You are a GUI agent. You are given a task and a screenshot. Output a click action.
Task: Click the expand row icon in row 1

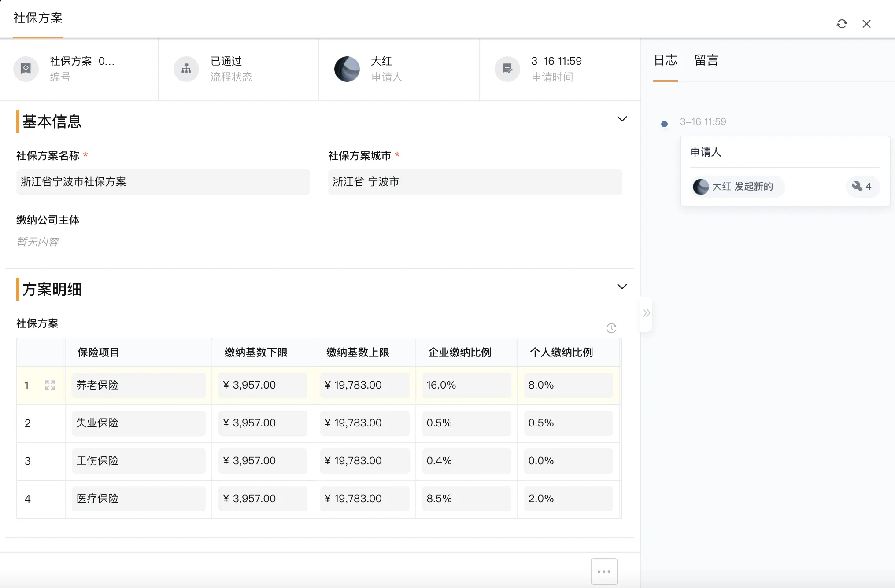coord(50,385)
